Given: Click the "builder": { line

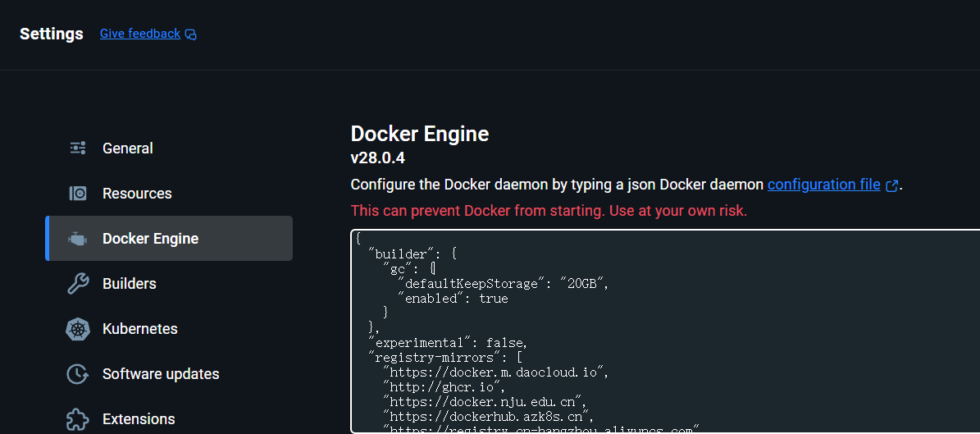Looking at the screenshot, I should [413, 254].
